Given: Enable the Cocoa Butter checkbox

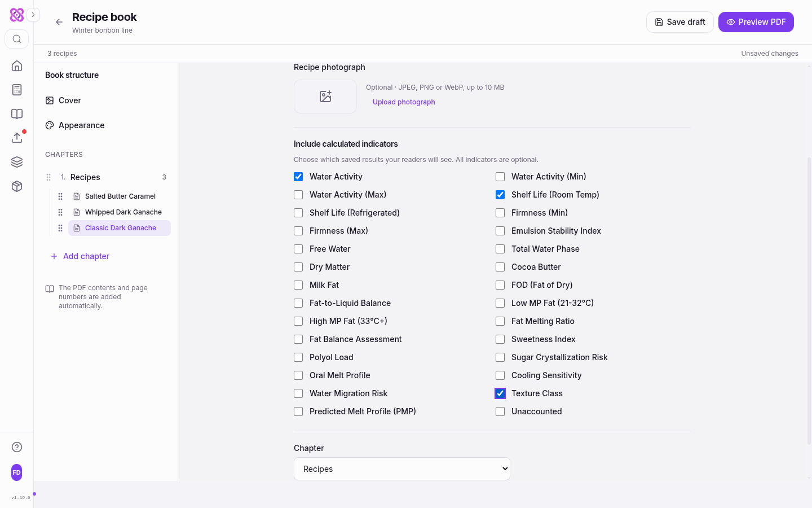Looking at the screenshot, I should [x=500, y=267].
